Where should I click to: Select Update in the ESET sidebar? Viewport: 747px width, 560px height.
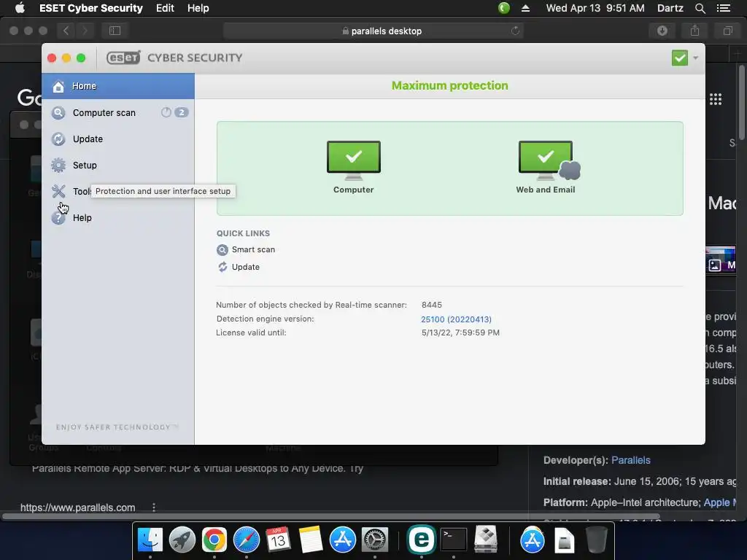[117, 139]
